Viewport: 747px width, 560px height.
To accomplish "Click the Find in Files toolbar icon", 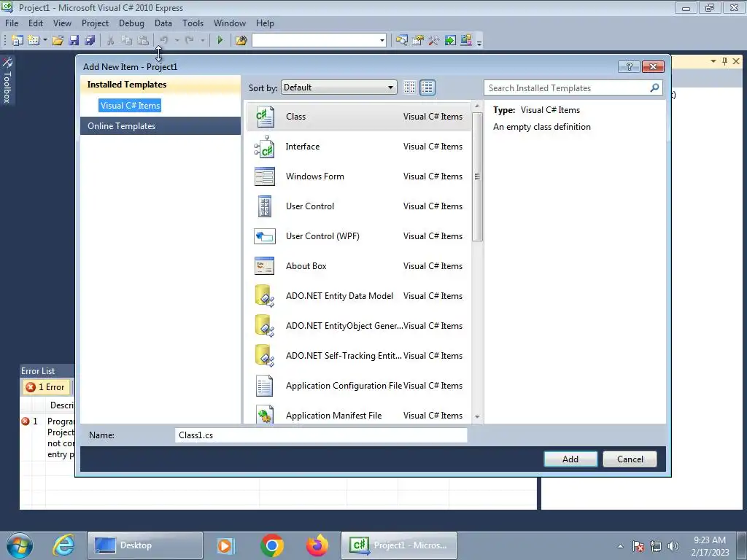I will pos(241,41).
